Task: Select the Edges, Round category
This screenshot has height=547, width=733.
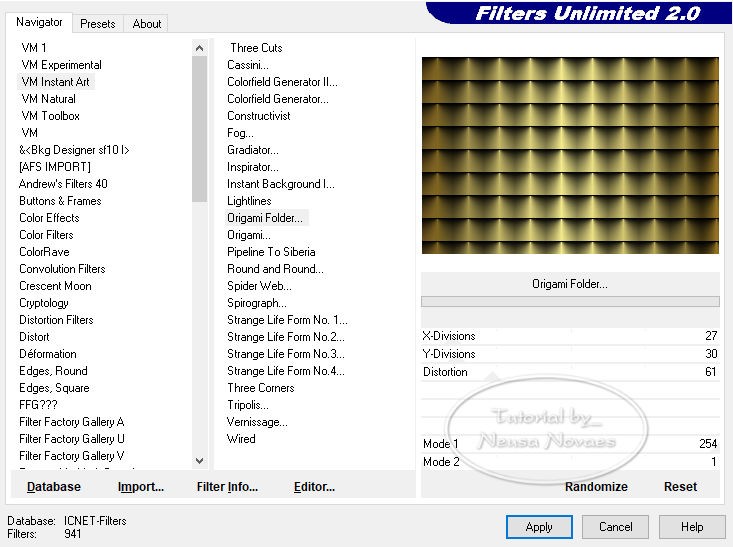Action: coord(53,371)
